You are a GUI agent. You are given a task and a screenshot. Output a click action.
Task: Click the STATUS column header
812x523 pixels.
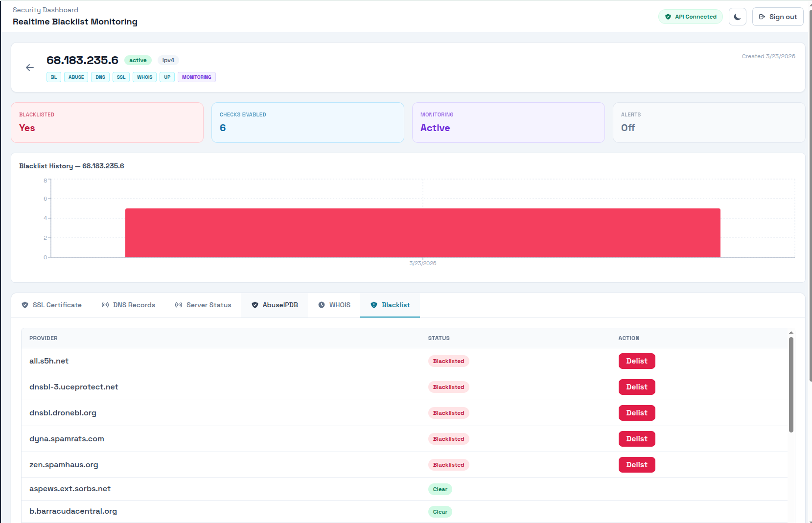(x=439, y=338)
